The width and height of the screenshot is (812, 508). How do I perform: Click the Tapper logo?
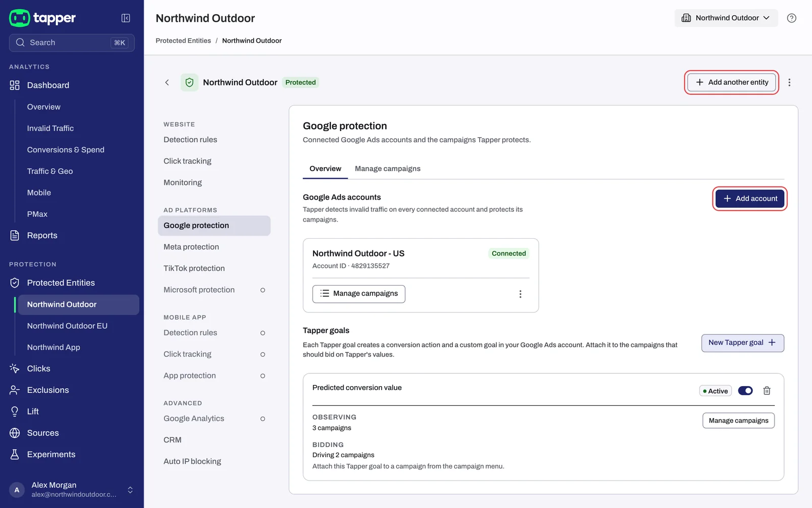[43, 18]
